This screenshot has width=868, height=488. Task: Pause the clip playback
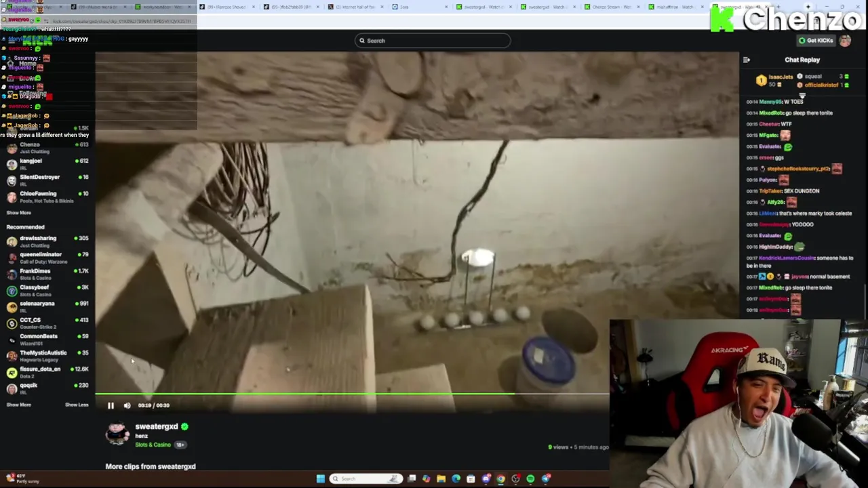coord(111,405)
